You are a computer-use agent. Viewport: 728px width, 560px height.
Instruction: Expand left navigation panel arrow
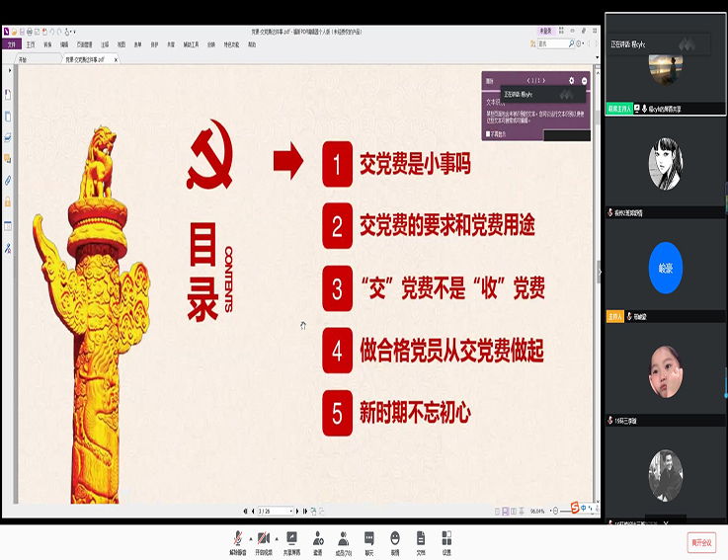[x=9, y=70]
